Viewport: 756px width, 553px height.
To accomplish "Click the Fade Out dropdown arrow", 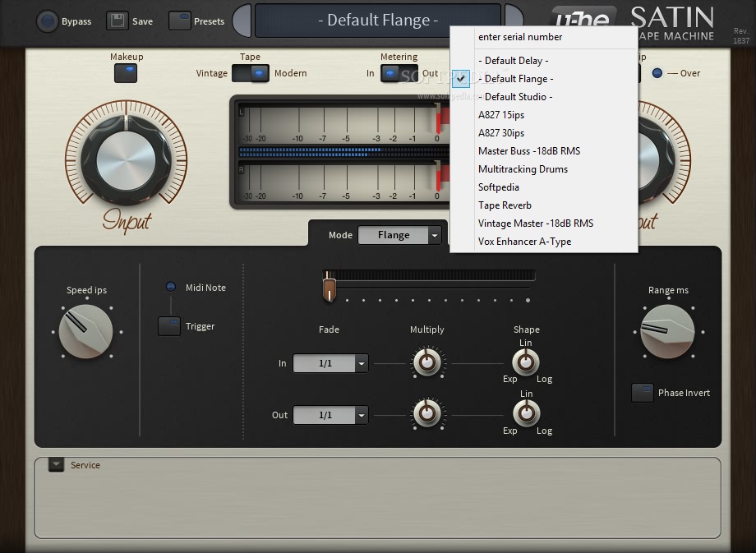I will pyautogui.click(x=362, y=415).
